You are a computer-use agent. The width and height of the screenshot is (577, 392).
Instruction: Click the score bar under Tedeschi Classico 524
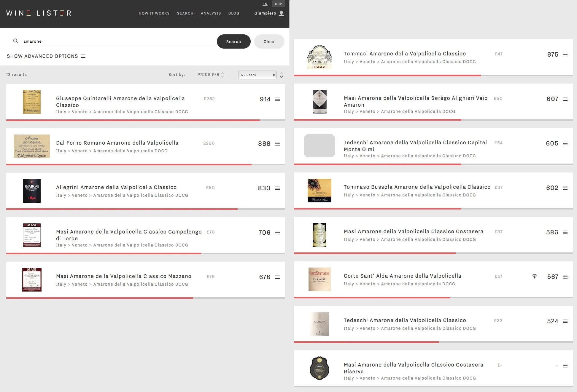point(433,342)
